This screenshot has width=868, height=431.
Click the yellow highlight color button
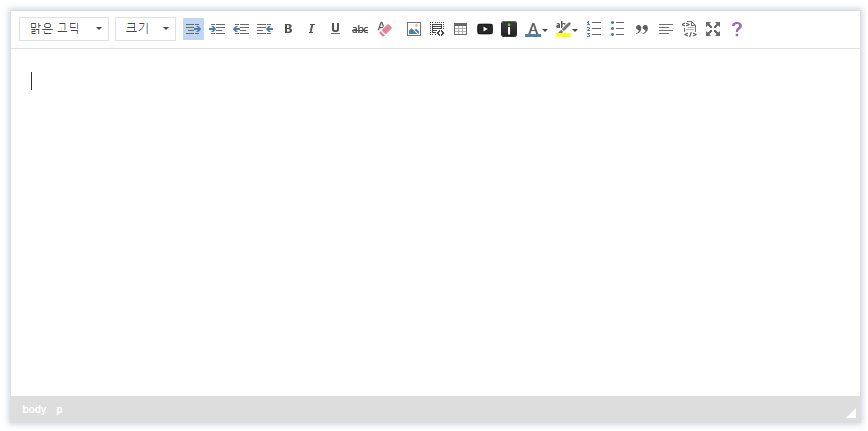tap(562, 29)
